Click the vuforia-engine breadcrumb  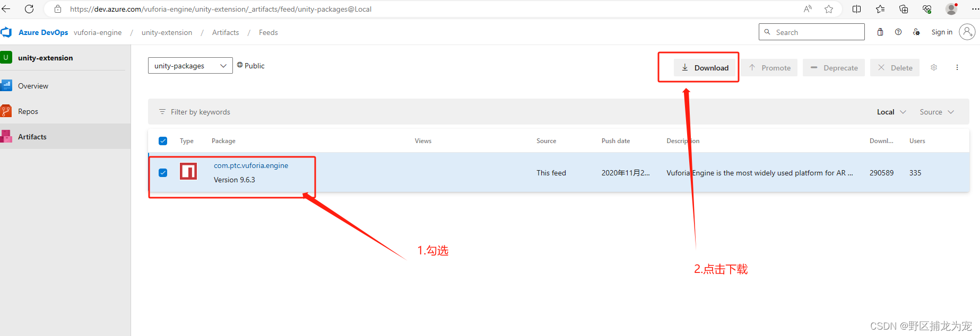click(98, 32)
